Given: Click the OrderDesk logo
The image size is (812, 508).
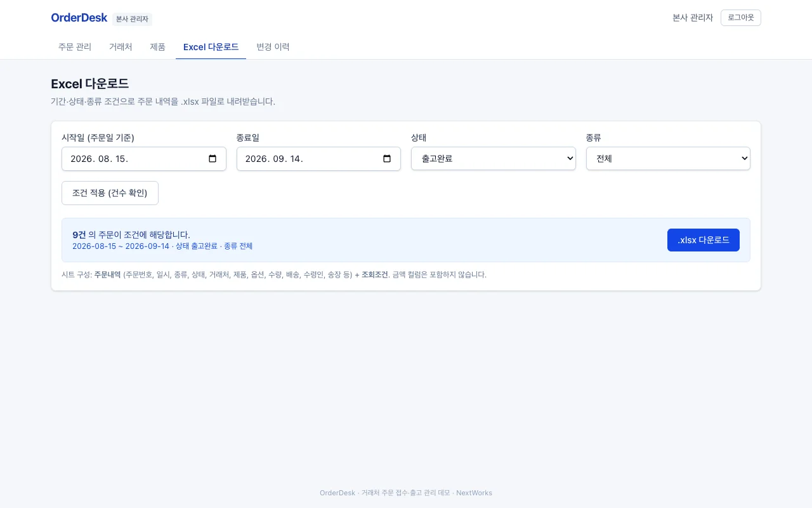Looking at the screenshot, I should click(x=79, y=18).
